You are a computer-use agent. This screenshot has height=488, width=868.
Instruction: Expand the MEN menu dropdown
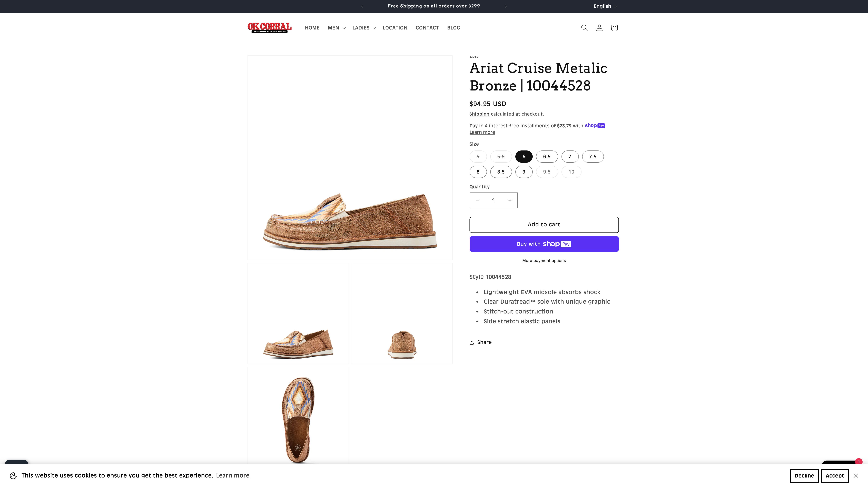coord(336,28)
